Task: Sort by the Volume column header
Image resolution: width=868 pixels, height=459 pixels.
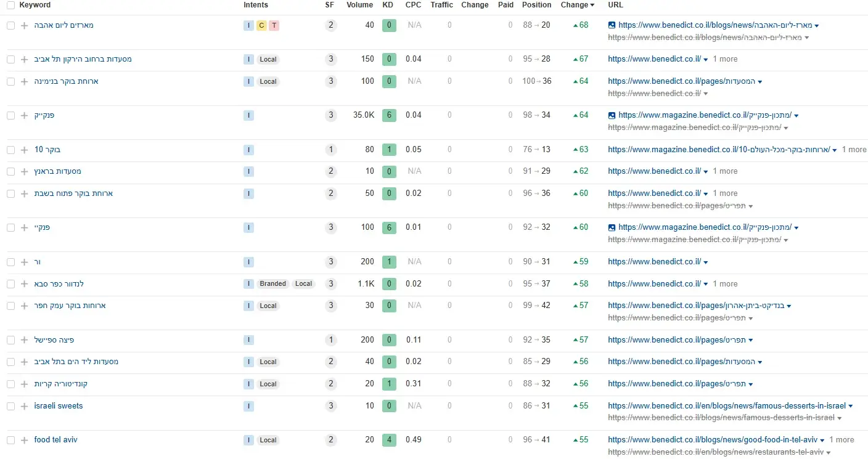Action: (359, 5)
